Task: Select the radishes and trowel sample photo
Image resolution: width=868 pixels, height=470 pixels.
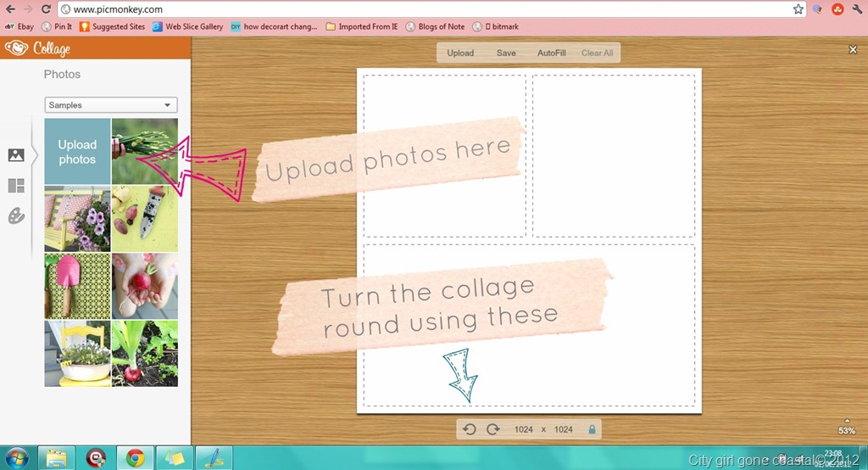Action: 145,219
